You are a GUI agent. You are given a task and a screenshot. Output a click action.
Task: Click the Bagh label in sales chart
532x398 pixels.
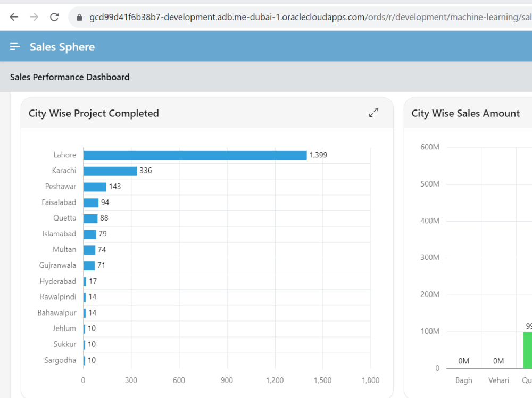point(464,380)
